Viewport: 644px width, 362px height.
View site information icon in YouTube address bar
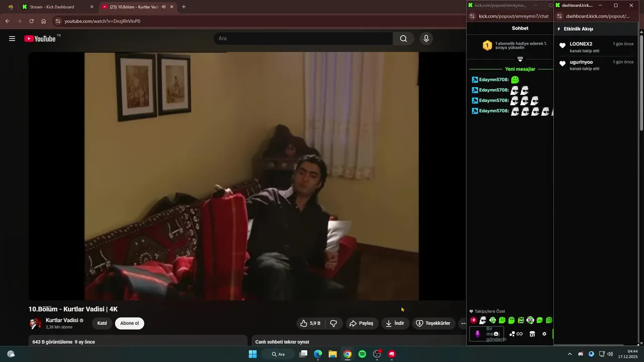click(58, 21)
